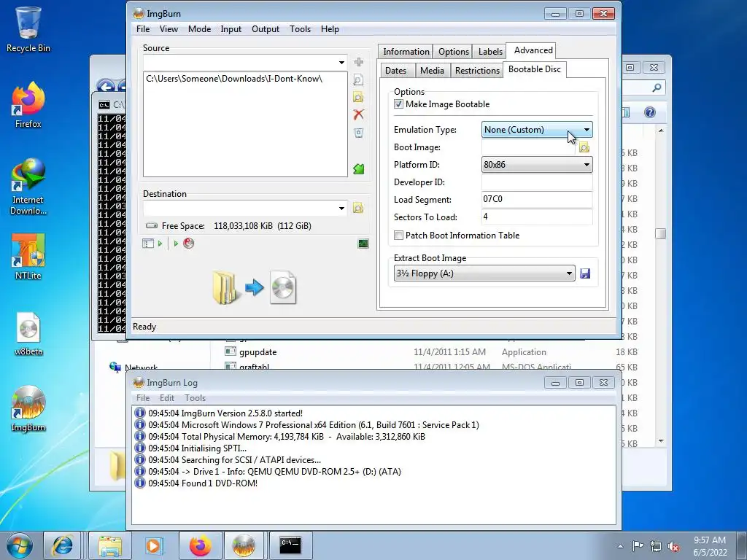Open Internet Download Manager desktop icon
Image resolution: width=747 pixels, height=560 pixels.
point(28,187)
